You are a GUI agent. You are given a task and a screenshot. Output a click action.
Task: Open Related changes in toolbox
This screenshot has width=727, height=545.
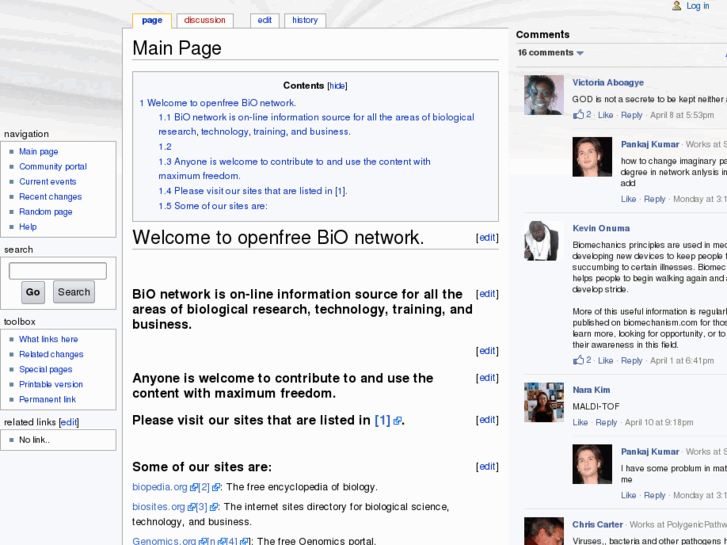(51, 354)
